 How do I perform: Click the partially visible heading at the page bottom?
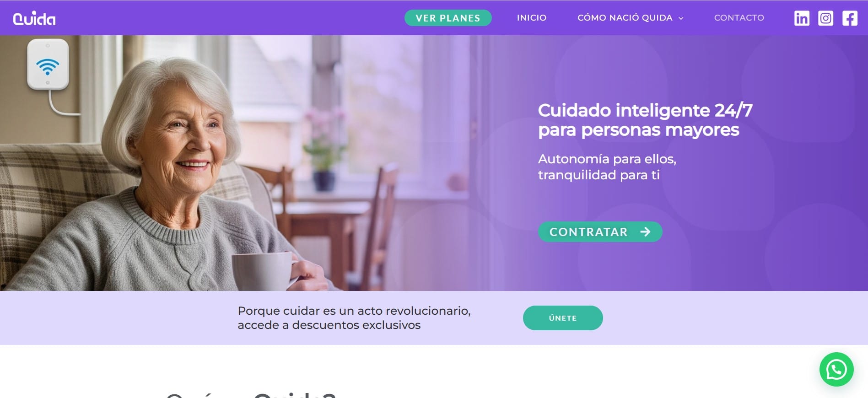251,395
